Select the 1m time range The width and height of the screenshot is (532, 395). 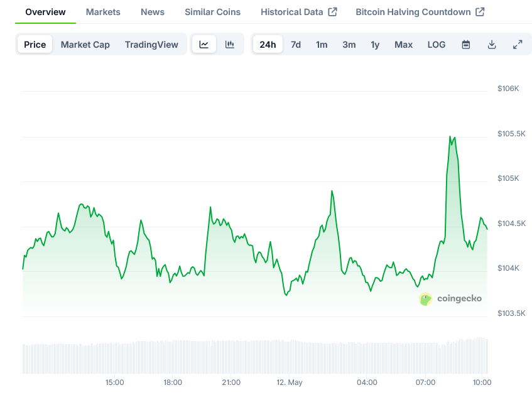pos(322,44)
